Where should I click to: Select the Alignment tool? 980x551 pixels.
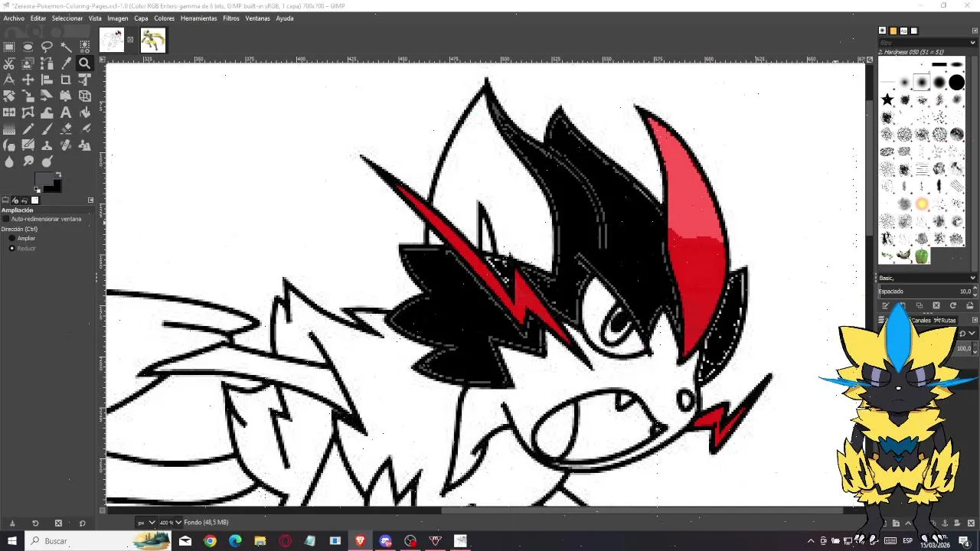[x=47, y=80]
